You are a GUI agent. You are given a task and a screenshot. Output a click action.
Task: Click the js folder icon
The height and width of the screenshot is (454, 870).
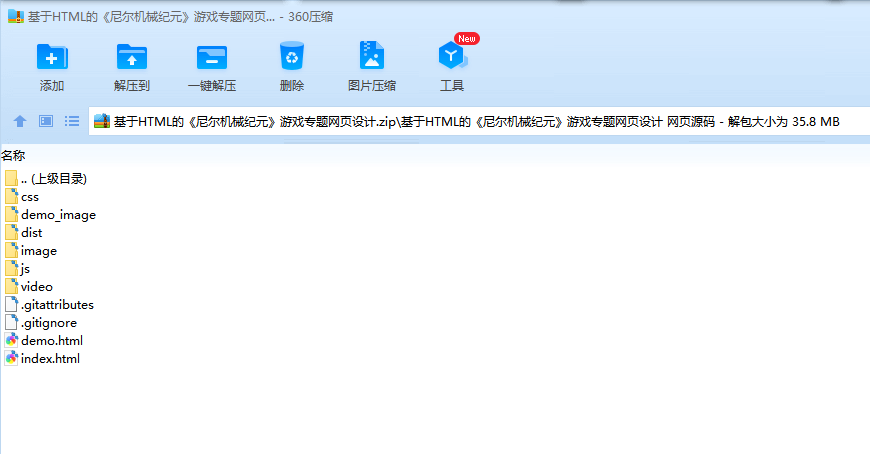11,269
